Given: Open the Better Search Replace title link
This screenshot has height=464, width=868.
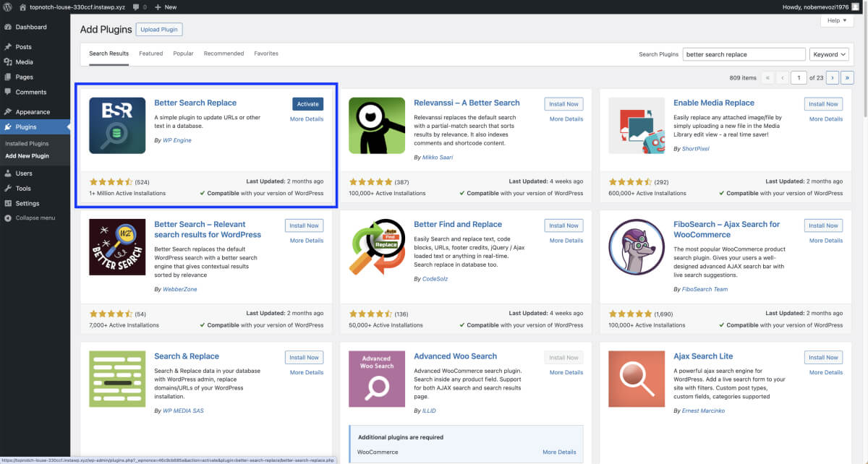Looking at the screenshot, I should (195, 103).
